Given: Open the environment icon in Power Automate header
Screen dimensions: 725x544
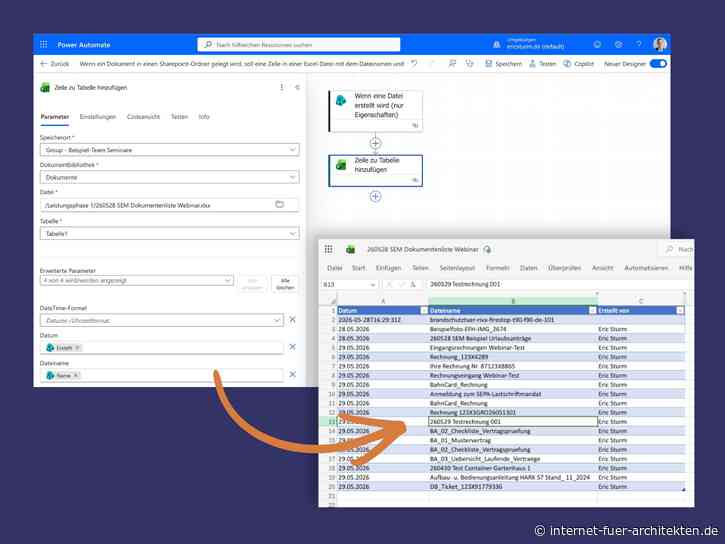Looking at the screenshot, I should (x=497, y=44).
